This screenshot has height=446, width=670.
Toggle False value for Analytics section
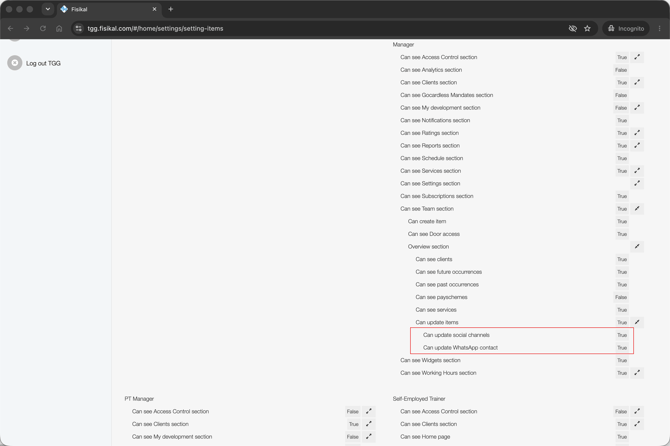pyautogui.click(x=621, y=70)
